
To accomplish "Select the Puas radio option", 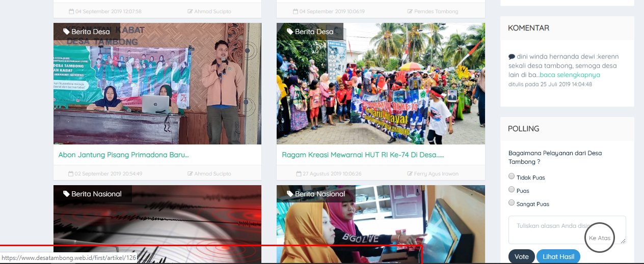I will tap(512, 190).
